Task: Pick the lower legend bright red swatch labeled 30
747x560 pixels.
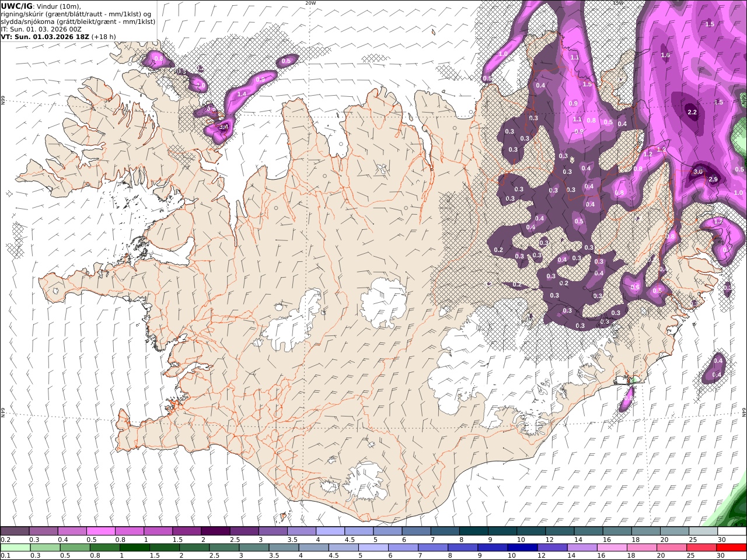Action: click(732, 547)
